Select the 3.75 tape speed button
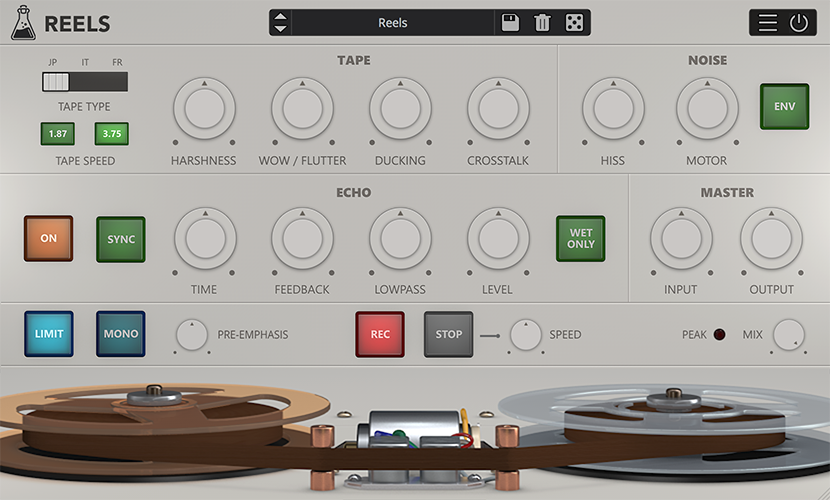Image resolution: width=830 pixels, height=500 pixels. tap(112, 134)
